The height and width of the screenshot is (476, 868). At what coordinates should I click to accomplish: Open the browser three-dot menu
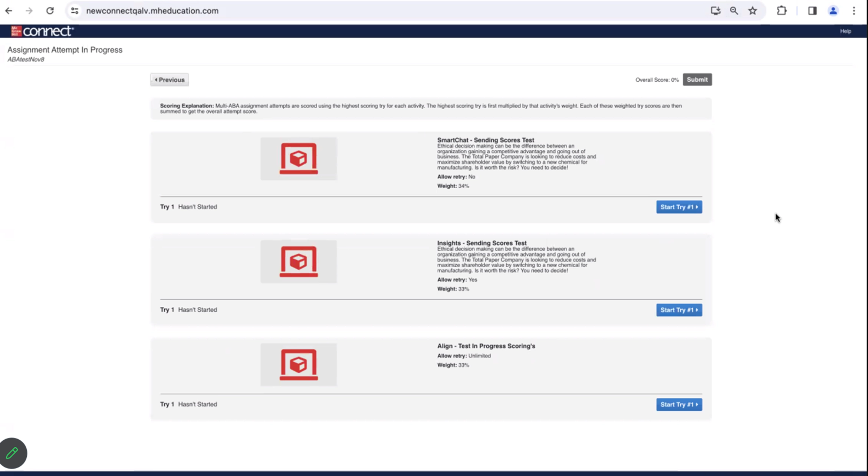point(854,11)
